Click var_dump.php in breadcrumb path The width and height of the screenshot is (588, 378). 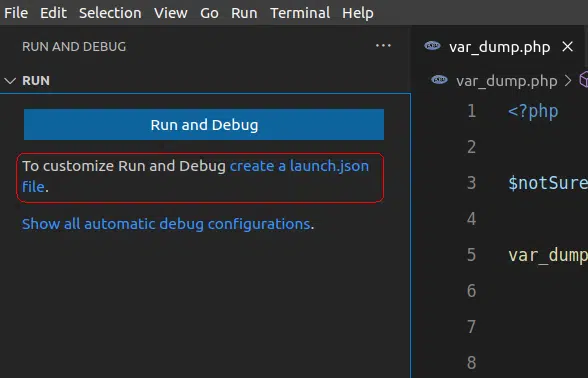point(507,81)
